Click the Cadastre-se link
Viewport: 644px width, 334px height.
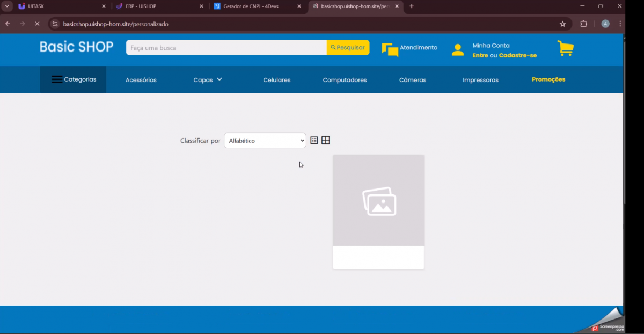517,55
